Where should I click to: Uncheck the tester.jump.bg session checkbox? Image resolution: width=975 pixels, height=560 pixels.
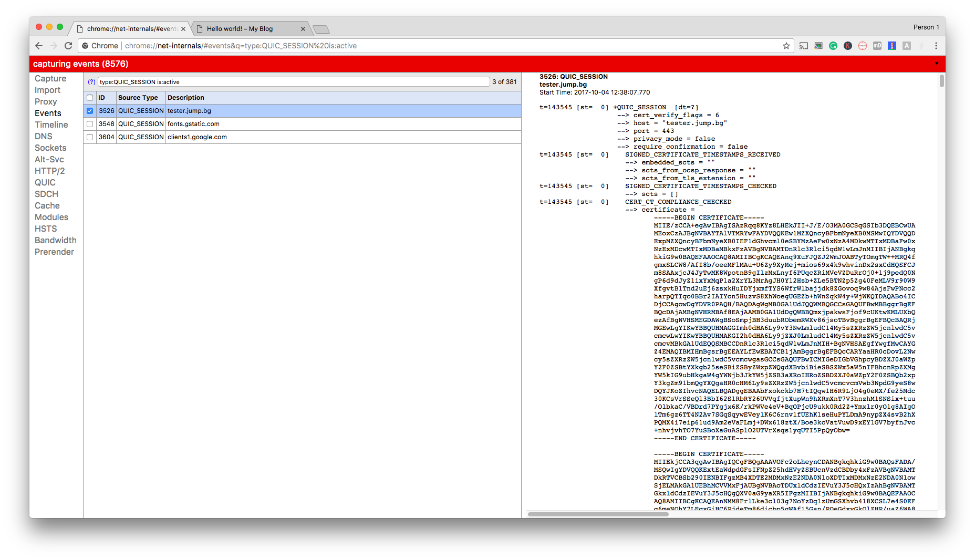tap(90, 111)
